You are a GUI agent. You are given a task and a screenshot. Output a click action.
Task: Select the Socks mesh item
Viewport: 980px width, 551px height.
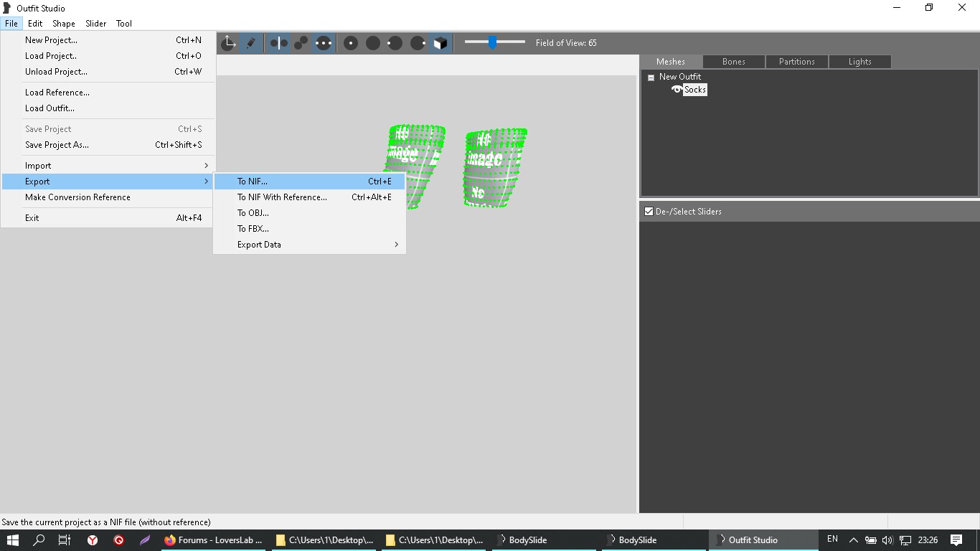[x=695, y=90]
